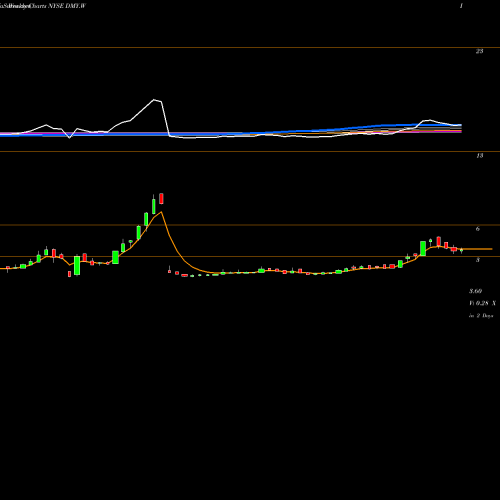
Task: Click the NYSE DMY.W chart title
Action: pyautogui.click(x=68, y=6)
